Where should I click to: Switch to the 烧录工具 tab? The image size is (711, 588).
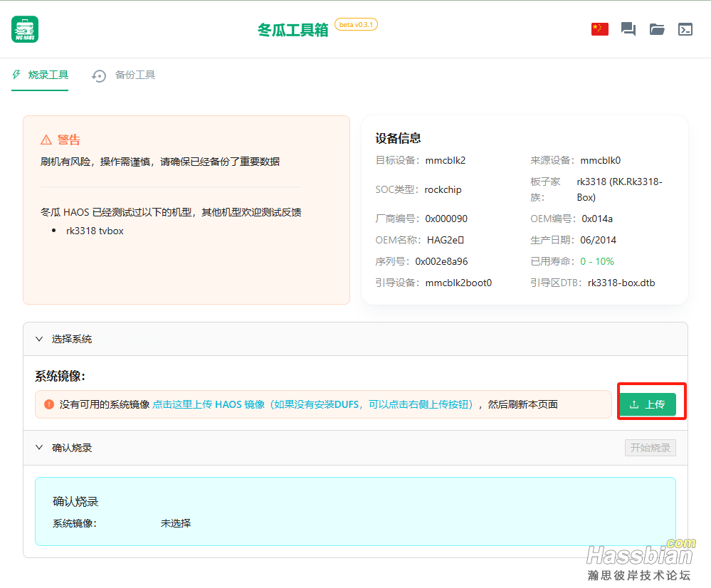click(40, 75)
